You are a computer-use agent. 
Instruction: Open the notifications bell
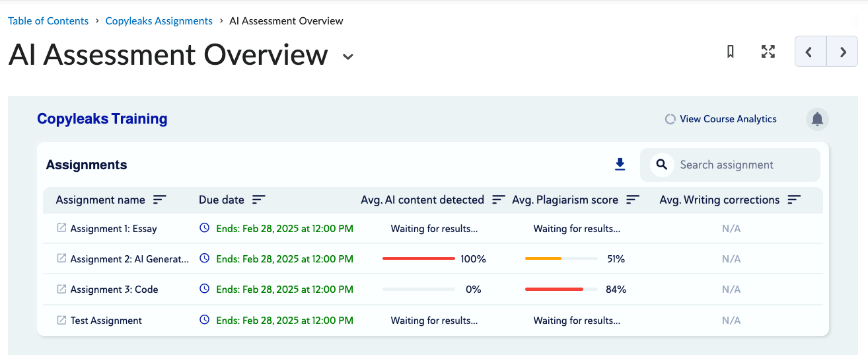point(817,119)
